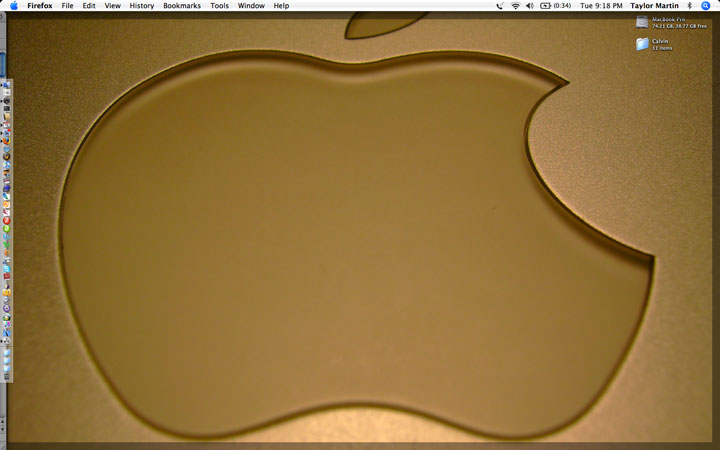Open the Wi-Fi status menu
This screenshot has height=450, width=720.
pyautogui.click(x=516, y=6)
